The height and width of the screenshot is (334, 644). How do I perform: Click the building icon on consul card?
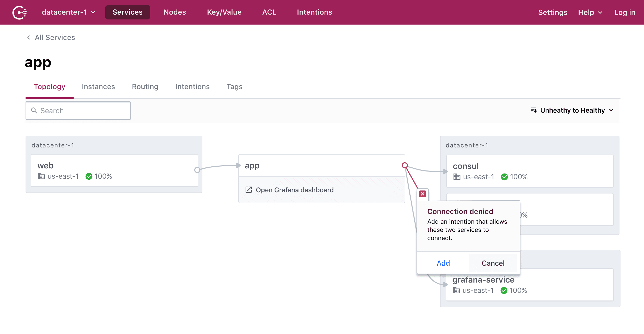[457, 177]
